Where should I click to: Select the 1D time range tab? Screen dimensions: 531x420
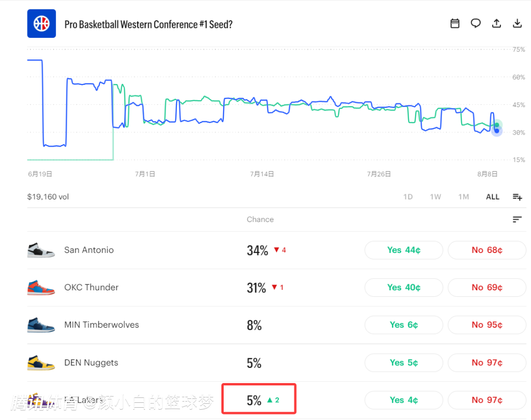pos(408,196)
